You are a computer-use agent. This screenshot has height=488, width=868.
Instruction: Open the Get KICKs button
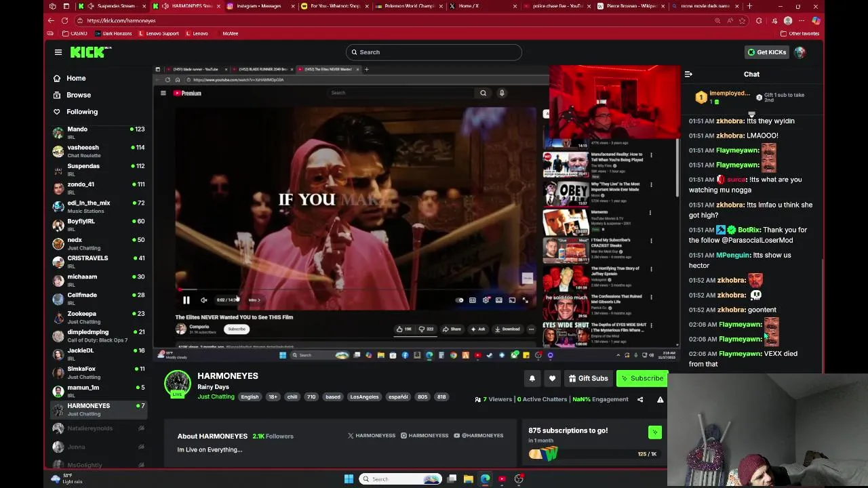767,52
